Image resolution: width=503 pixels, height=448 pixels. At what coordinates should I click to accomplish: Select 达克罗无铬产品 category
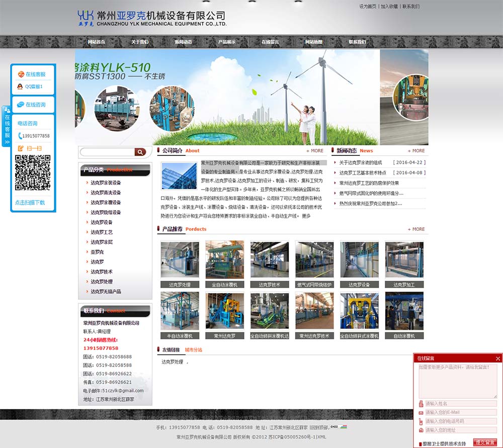[106, 292]
